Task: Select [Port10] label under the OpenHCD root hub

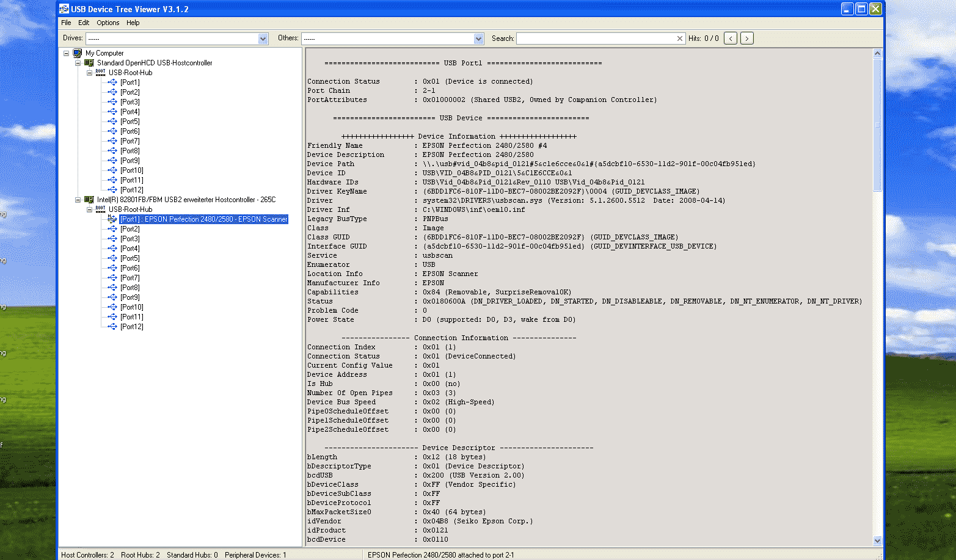Action: (132, 170)
